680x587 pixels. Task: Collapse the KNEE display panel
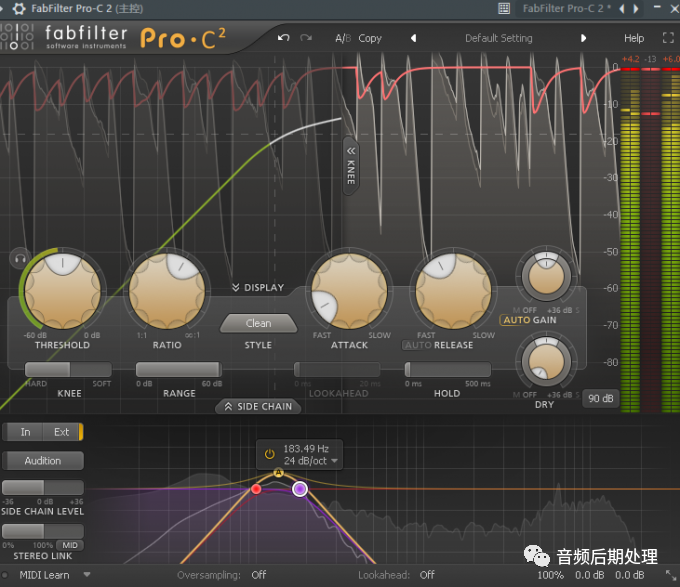[x=351, y=166]
